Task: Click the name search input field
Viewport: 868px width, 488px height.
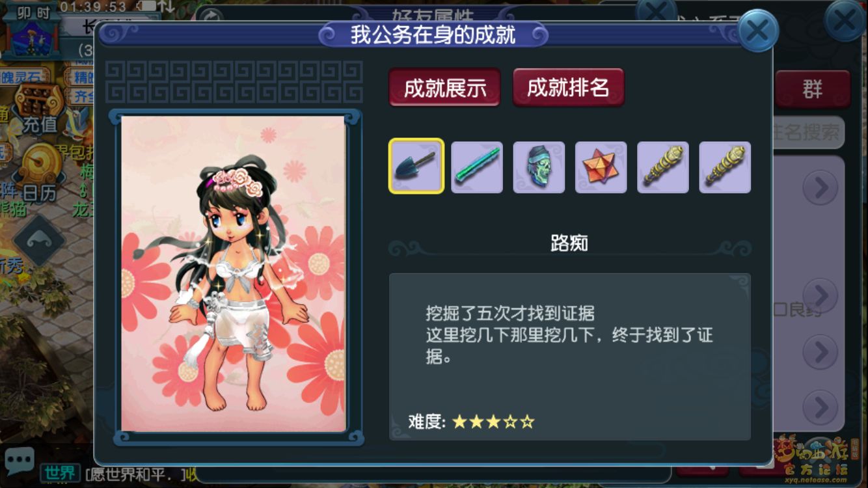Action: [808, 133]
